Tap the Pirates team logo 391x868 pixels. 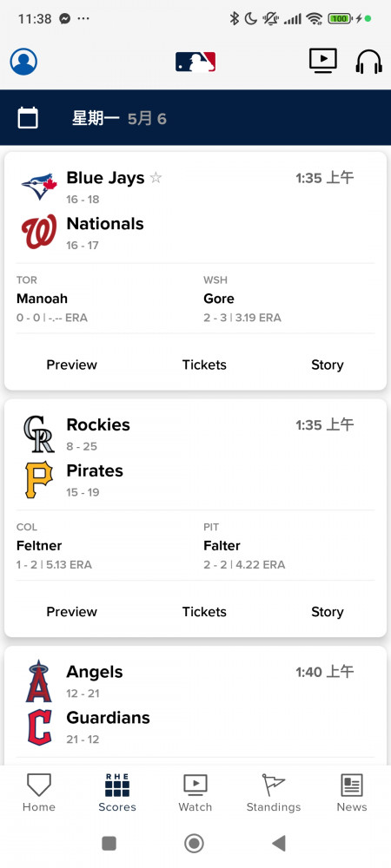pyautogui.click(x=39, y=480)
